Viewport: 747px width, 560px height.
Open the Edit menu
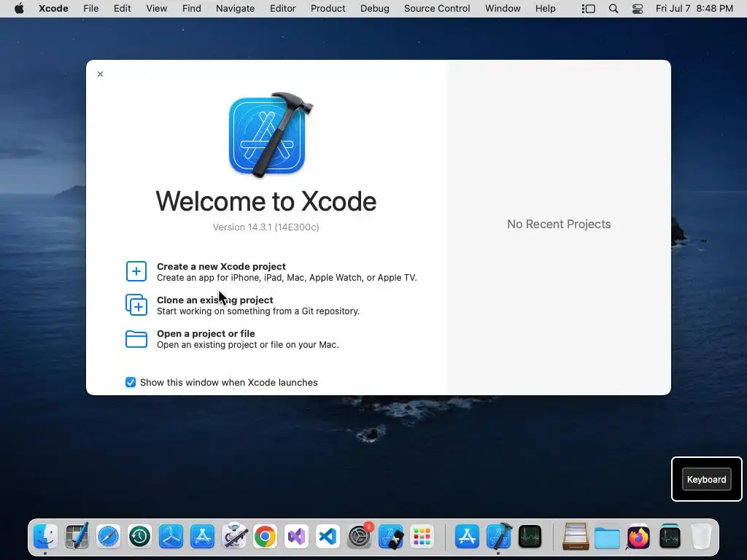[122, 9]
